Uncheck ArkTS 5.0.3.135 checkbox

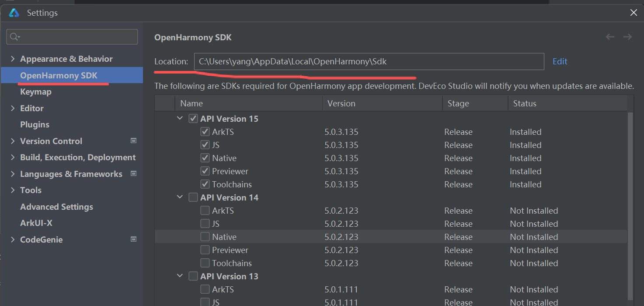click(205, 132)
